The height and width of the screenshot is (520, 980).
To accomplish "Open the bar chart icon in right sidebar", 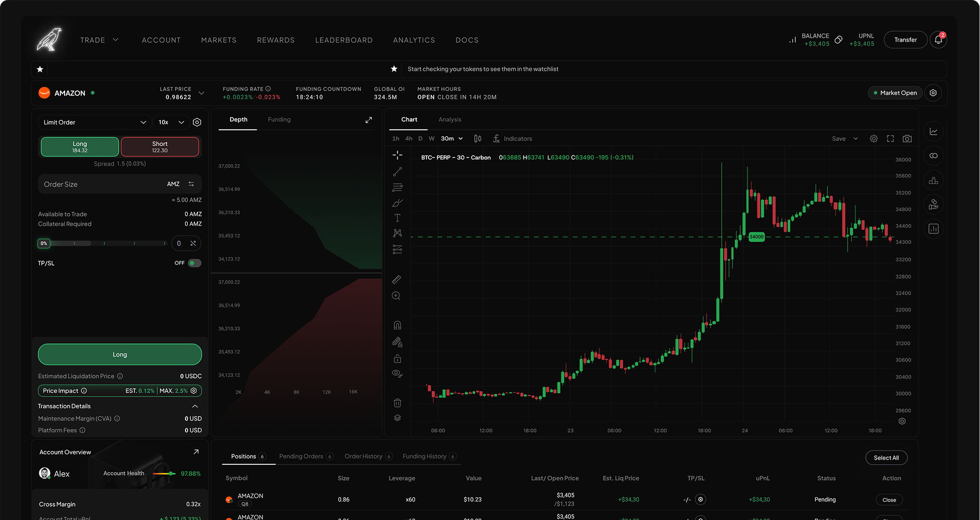I will pos(933,229).
